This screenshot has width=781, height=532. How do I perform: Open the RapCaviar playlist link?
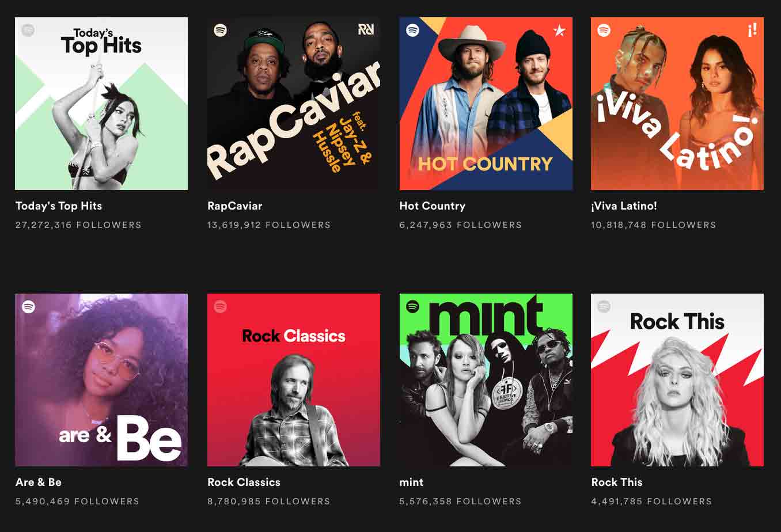click(x=234, y=206)
